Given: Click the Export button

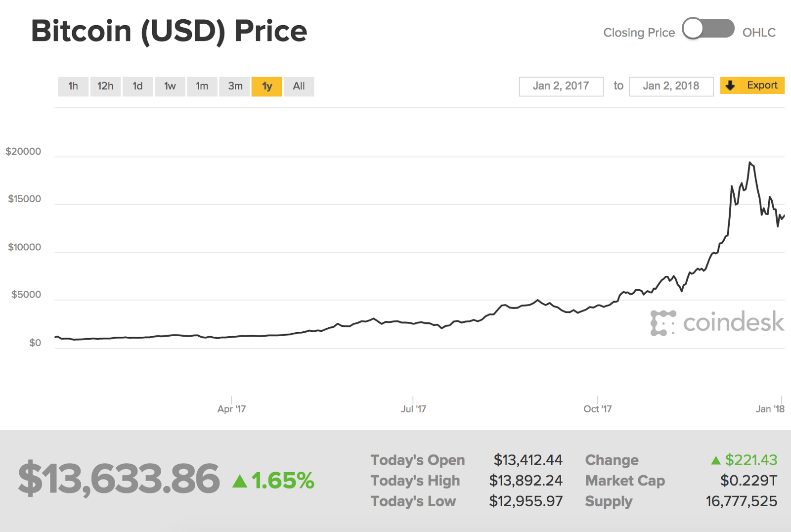Looking at the screenshot, I should (752, 86).
